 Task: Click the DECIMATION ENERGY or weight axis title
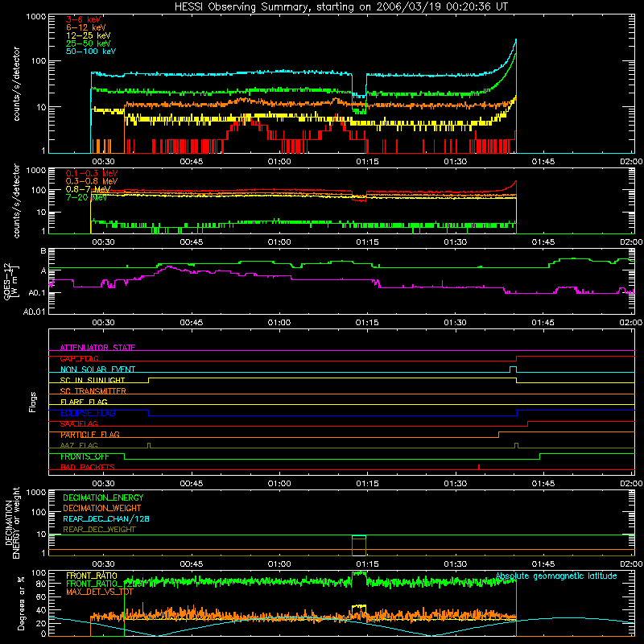pyautogui.click(x=12, y=522)
